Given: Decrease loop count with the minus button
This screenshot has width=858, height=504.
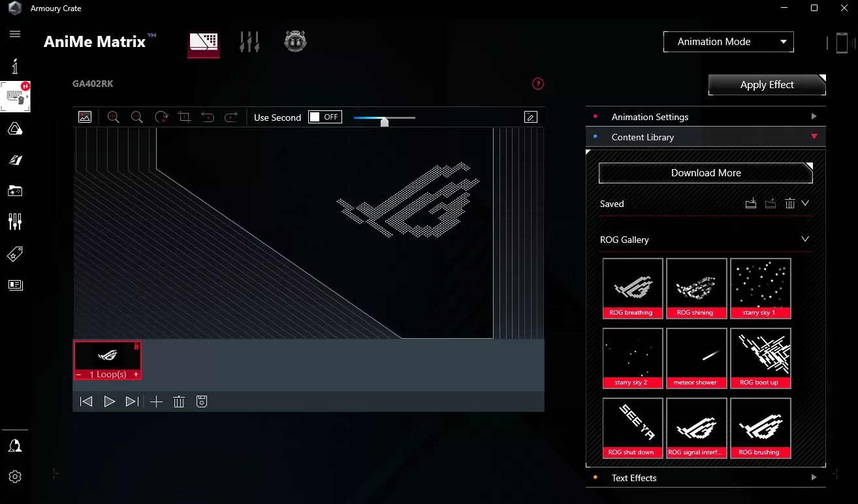Looking at the screenshot, I should [x=79, y=375].
